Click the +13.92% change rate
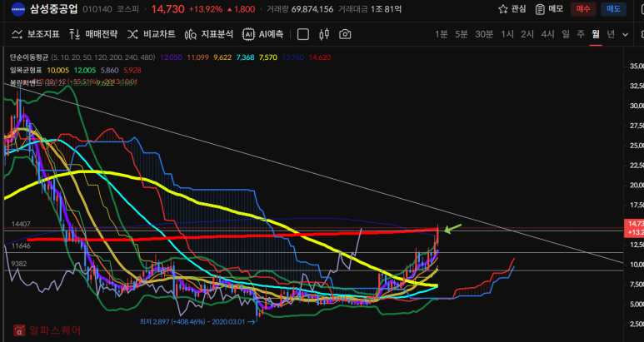 [206, 9]
